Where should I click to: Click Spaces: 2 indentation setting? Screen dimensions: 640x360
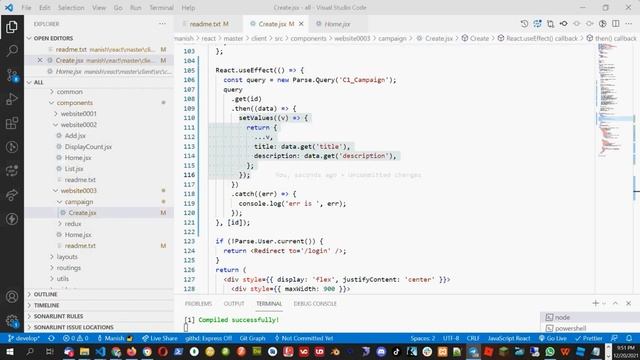(422, 338)
